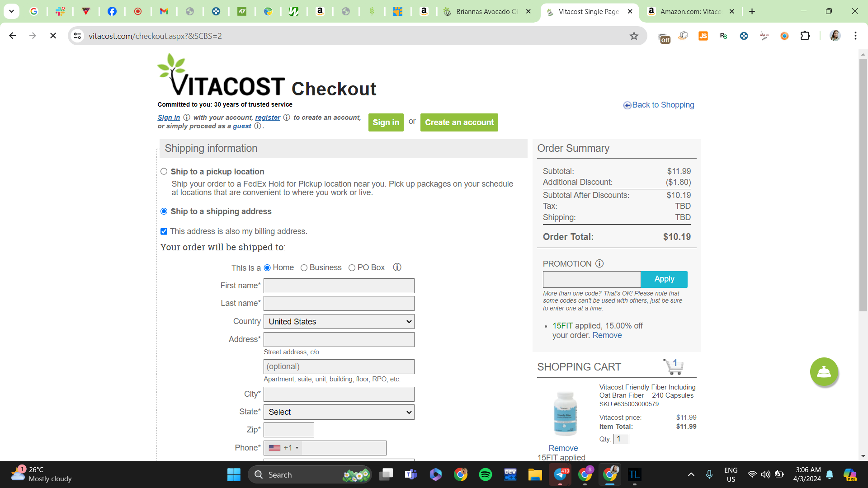Open info icon next to Sign in link
Viewport: 868px width, 488px height.
coord(187,117)
